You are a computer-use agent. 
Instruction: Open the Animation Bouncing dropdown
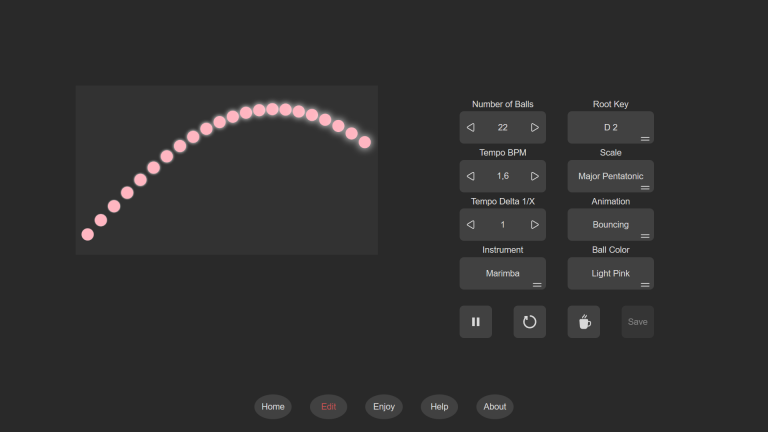tap(610, 225)
